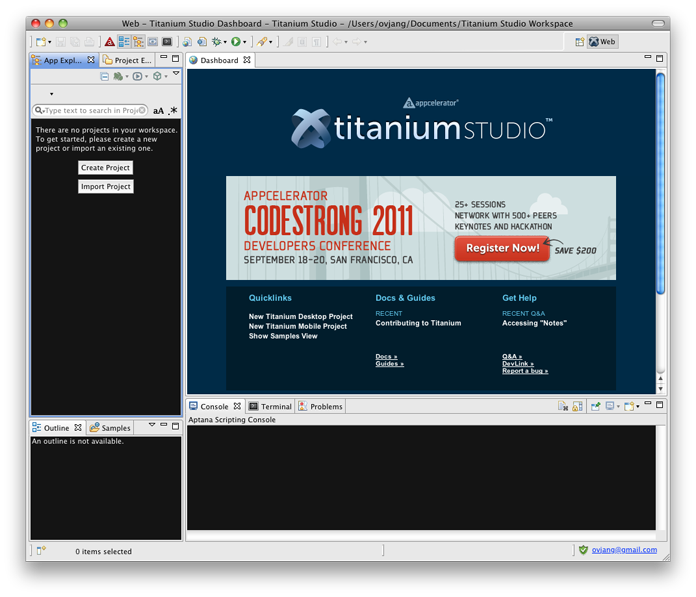Click the Docs » link
This screenshot has width=696, height=597.
pos(386,356)
